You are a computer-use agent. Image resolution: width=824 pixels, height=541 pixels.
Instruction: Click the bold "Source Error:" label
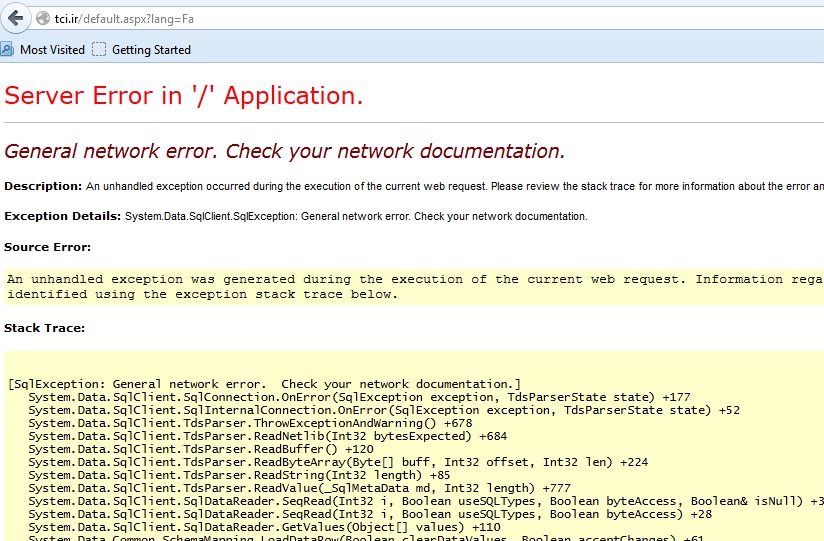click(x=47, y=247)
